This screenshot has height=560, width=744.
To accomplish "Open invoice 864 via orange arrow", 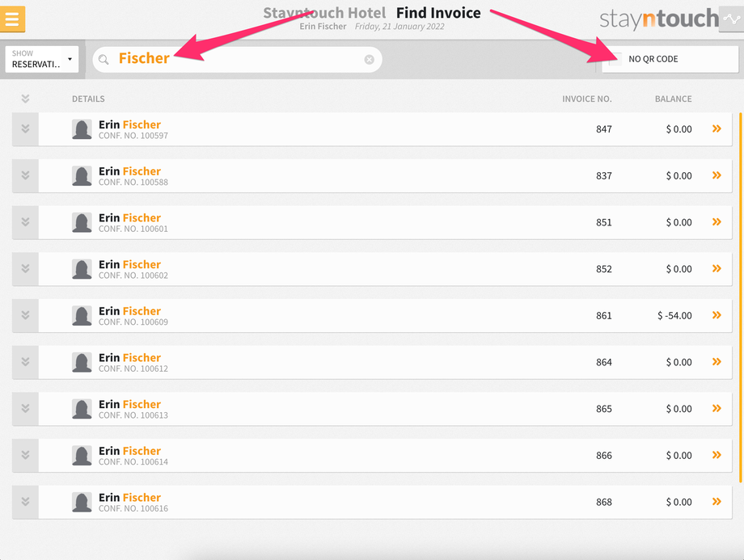I will tap(717, 361).
